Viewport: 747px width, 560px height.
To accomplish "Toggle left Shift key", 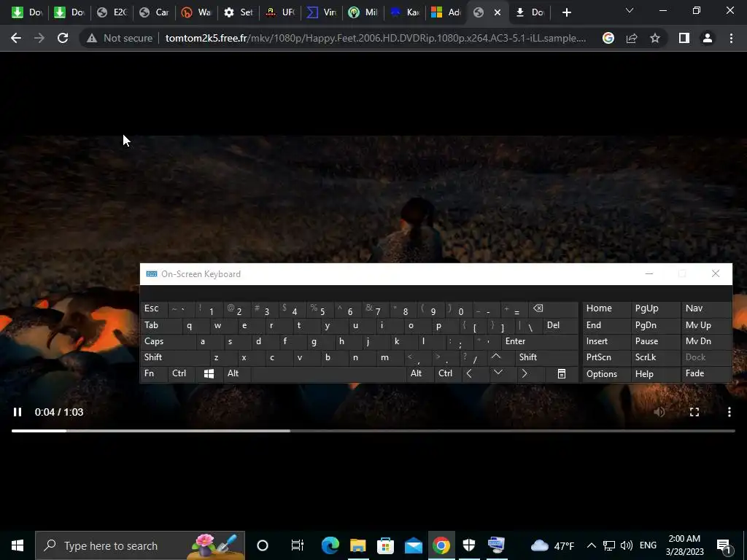I will [175, 357].
